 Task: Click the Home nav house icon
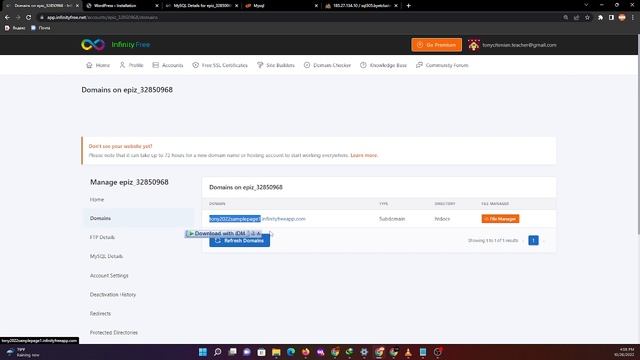[x=89, y=65]
